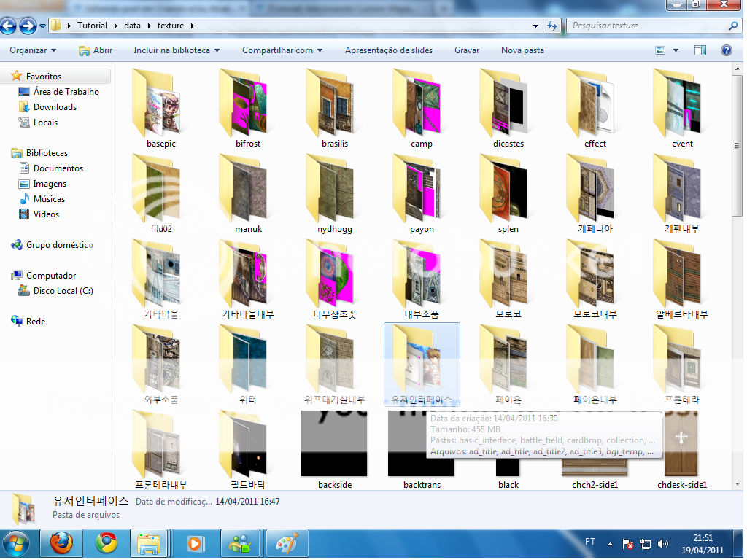Open the volume speaker tray icon
The width and height of the screenshot is (747, 560).
(662, 544)
